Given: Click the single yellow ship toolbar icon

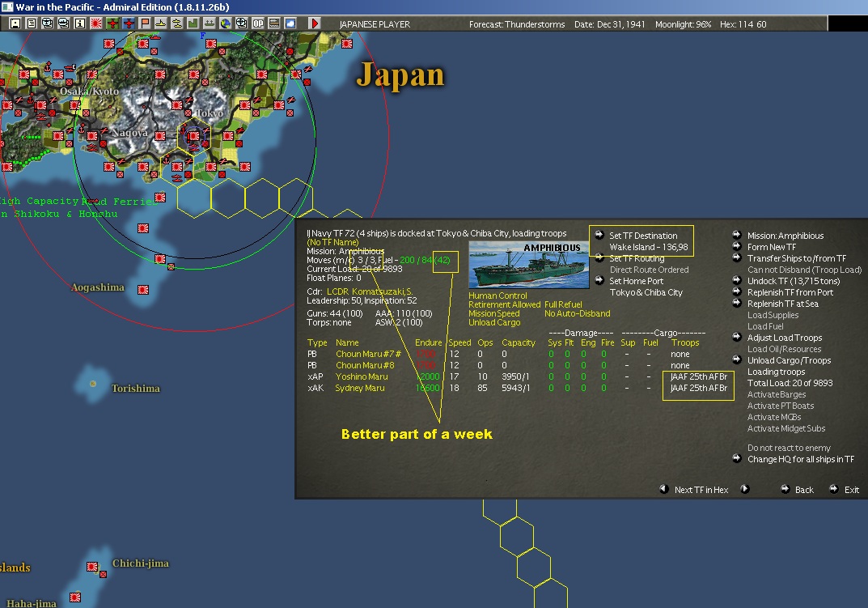Looking at the screenshot, I should [160, 23].
